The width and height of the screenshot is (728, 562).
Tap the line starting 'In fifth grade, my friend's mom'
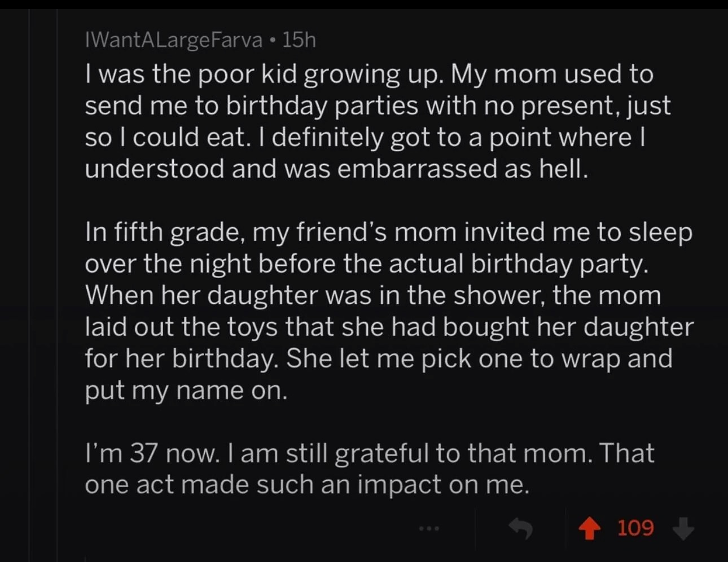[389, 232]
